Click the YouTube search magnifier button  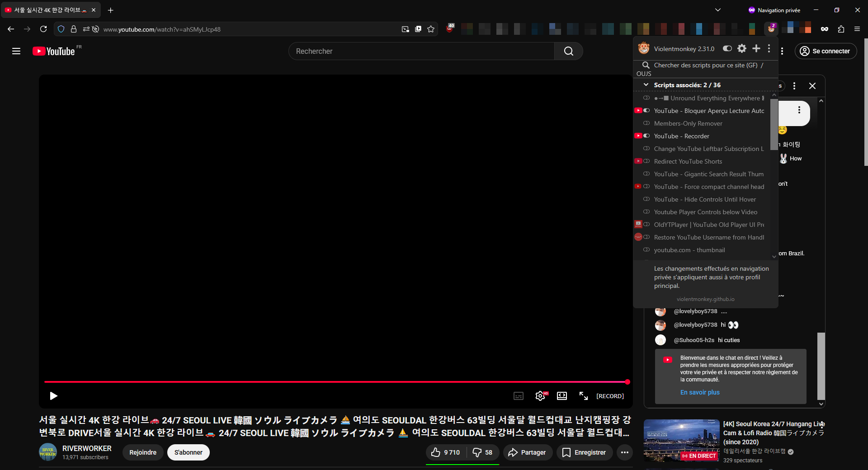[x=568, y=51]
